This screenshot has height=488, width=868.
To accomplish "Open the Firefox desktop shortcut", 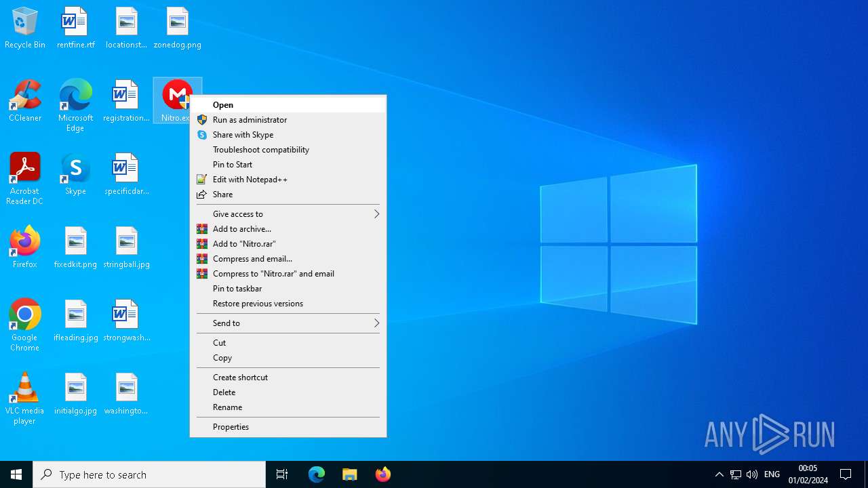I will (25, 248).
